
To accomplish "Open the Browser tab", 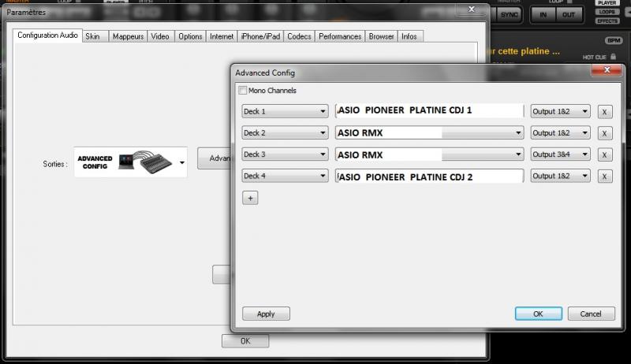I will click(x=381, y=36).
